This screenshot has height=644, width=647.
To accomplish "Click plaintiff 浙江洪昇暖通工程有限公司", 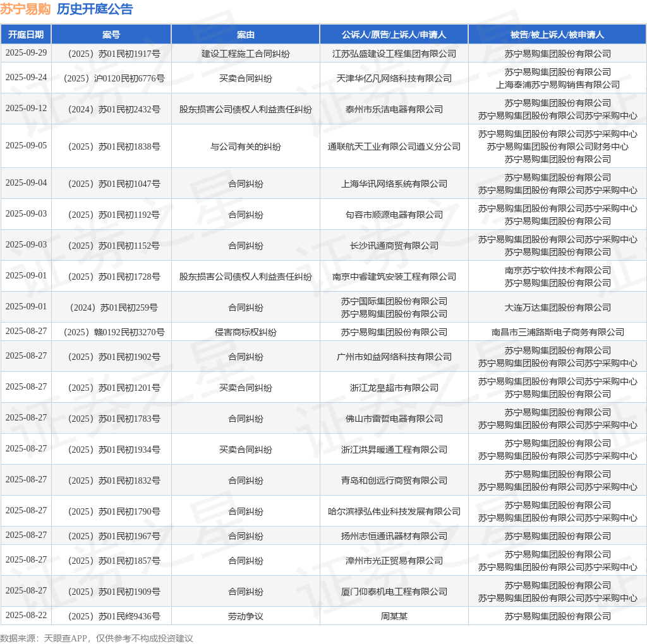I will tap(394, 450).
